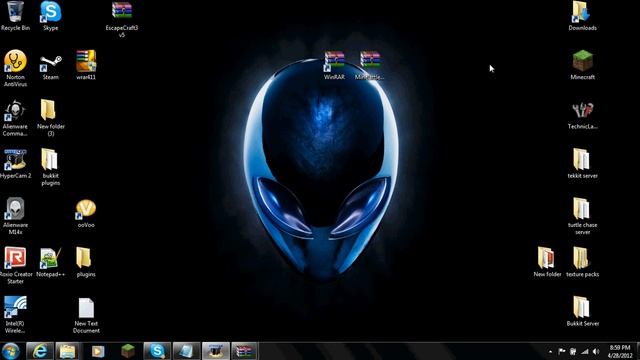Open Windows Media Player taskbar icon

pyautogui.click(x=98, y=351)
